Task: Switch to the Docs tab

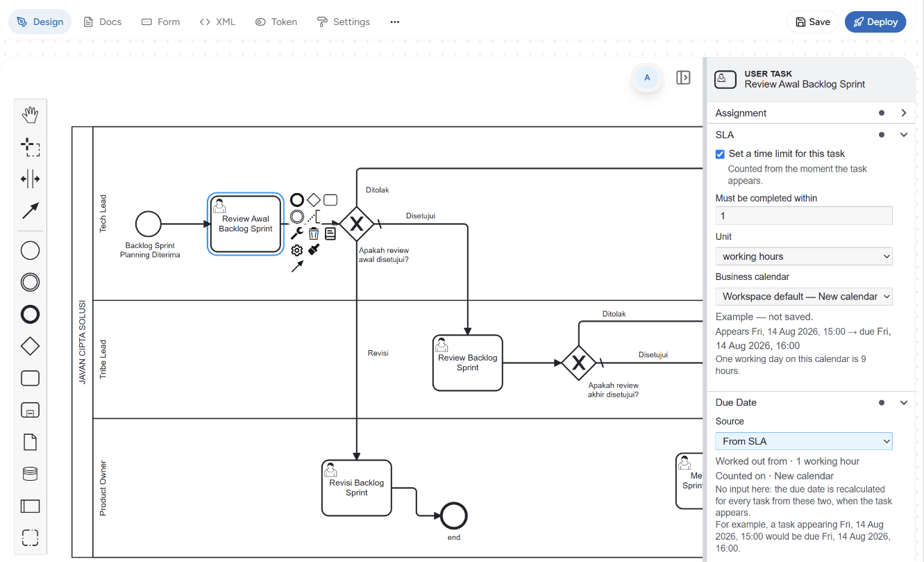Action: pyautogui.click(x=102, y=22)
